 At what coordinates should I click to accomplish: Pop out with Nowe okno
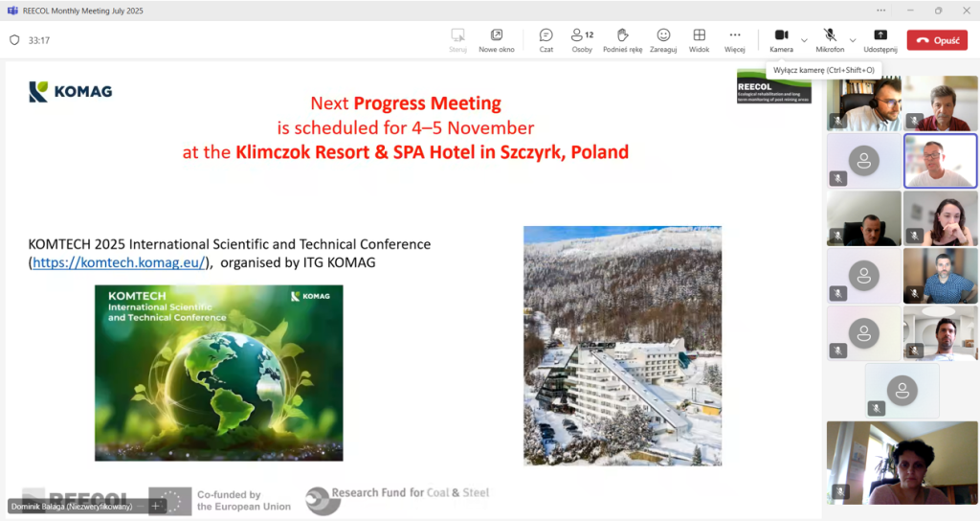497,40
